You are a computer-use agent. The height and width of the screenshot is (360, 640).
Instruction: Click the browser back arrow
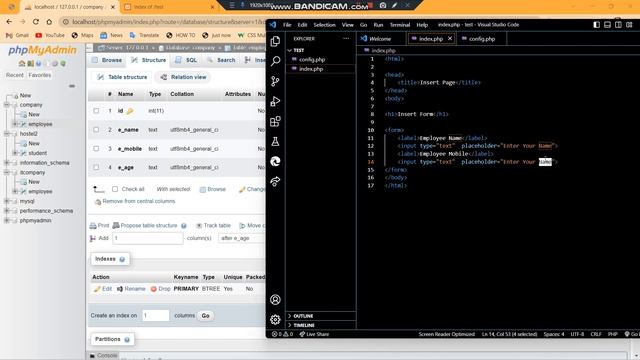coord(9,22)
